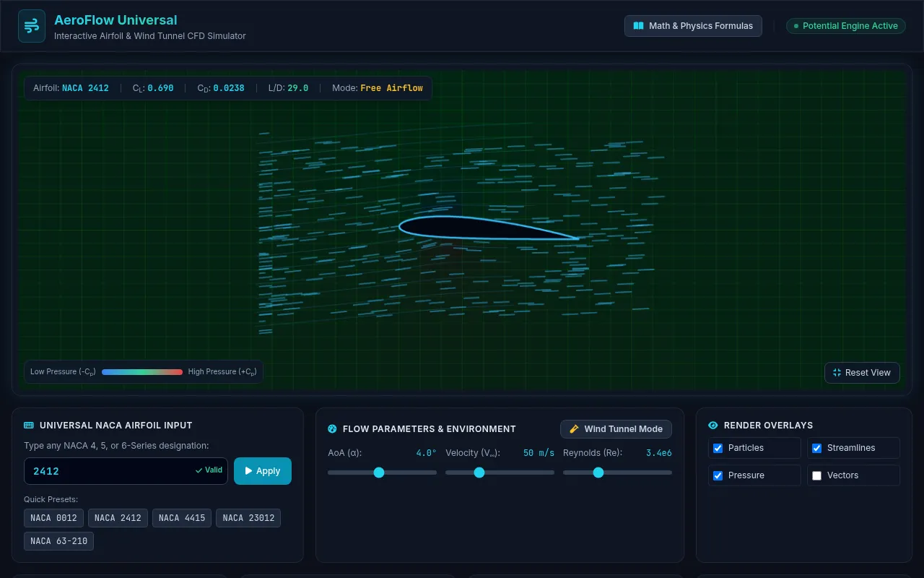924x578 pixels.
Task: Focus the NACA designation input field
Action: (x=126, y=471)
